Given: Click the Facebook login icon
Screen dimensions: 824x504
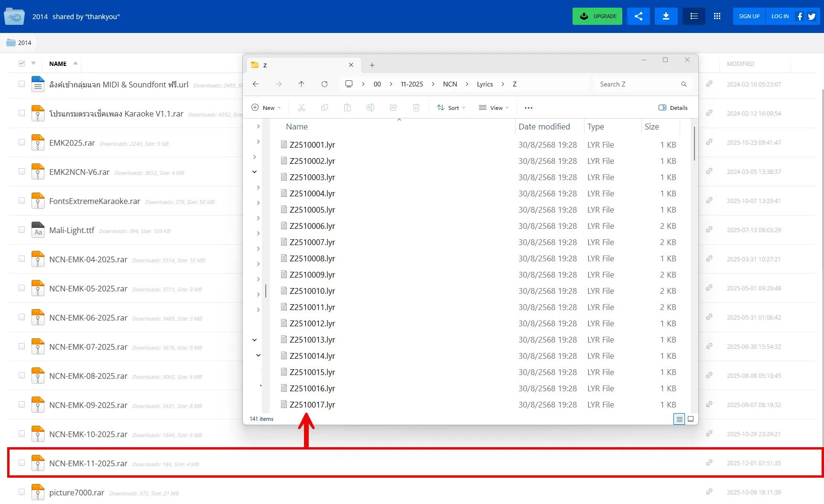Looking at the screenshot, I should click(800, 16).
